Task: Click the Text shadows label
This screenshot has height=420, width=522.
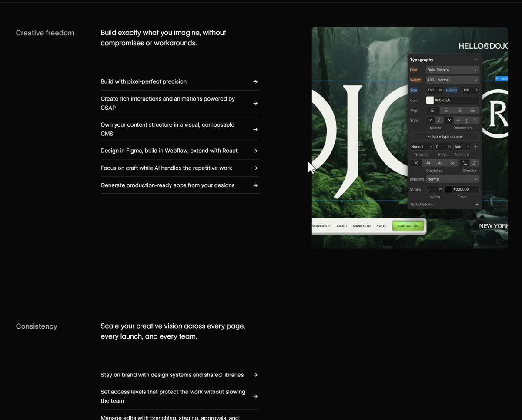Action: click(422, 205)
